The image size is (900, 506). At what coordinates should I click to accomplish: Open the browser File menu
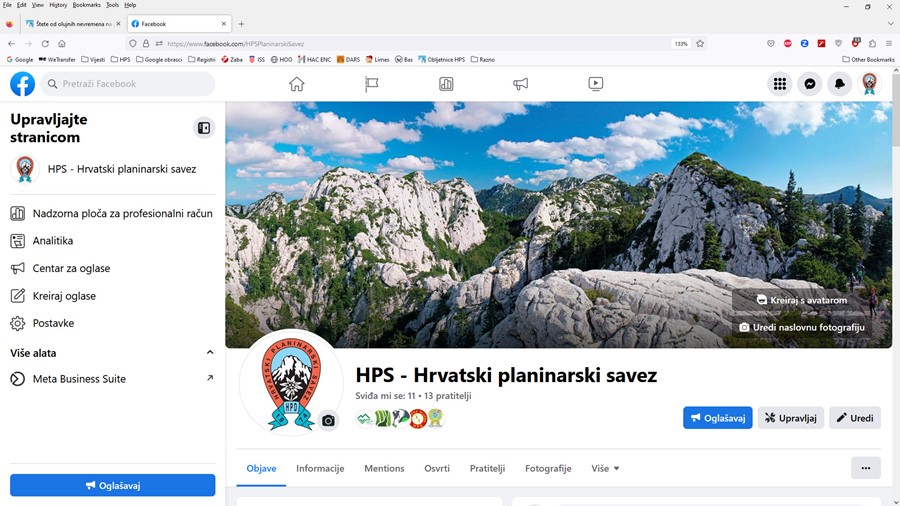tap(7, 5)
